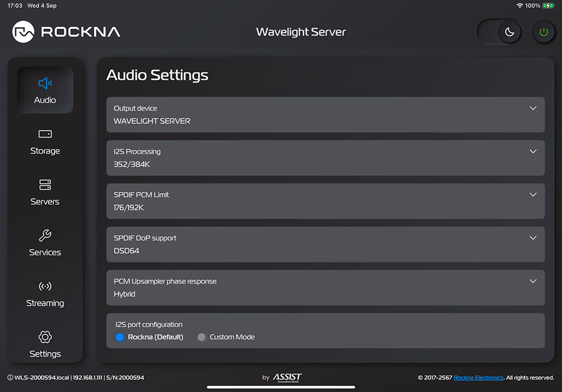Open the SPDIF DoP support dropdown
Viewport: 562px width, 392px height.
533,238
